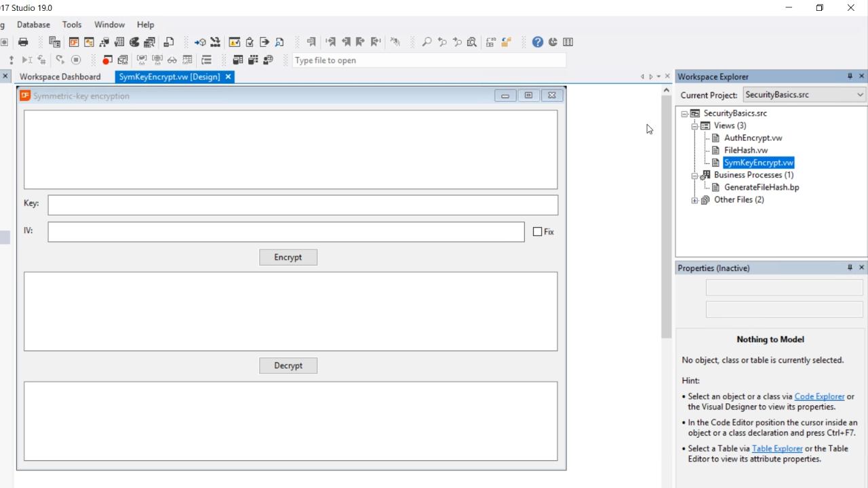Click the Decrypt button
The height and width of the screenshot is (488, 868).
pyautogui.click(x=288, y=366)
